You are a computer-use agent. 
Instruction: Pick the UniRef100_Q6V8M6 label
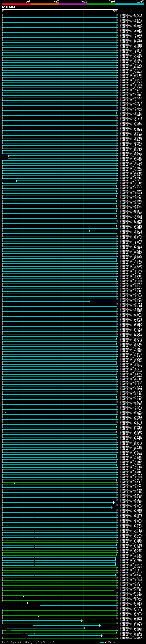tap(131, 158)
